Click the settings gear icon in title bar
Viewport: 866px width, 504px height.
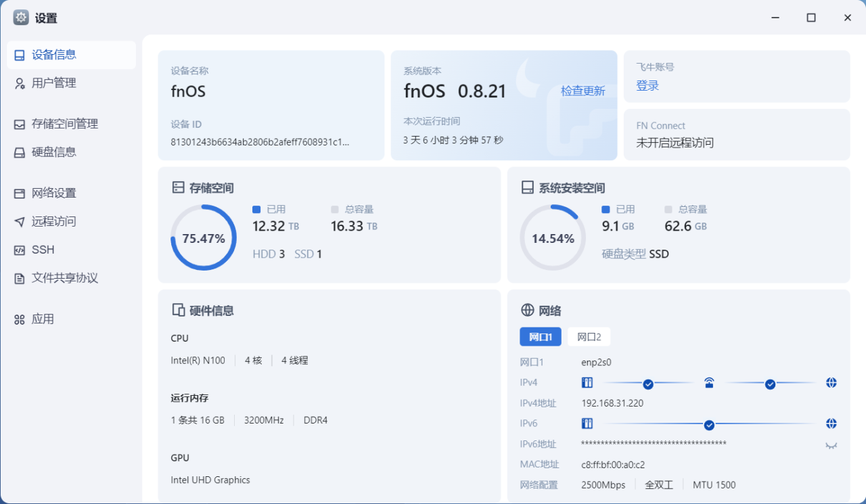[x=21, y=18]
